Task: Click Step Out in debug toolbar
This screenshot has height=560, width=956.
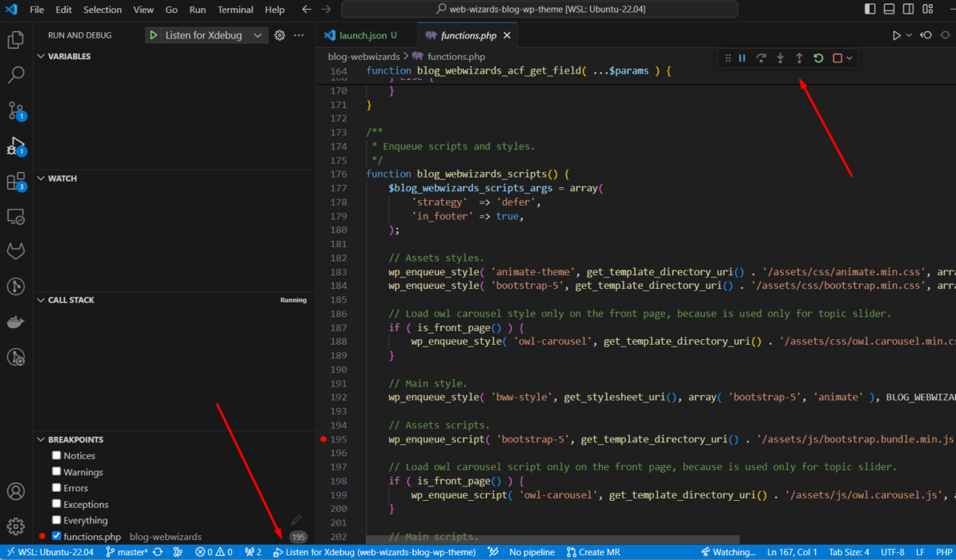Action: [799, 58]
